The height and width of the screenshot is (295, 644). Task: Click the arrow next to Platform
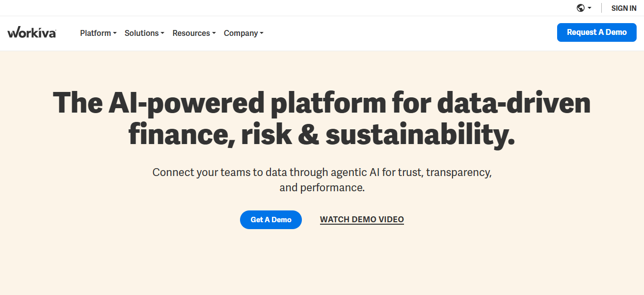point(115,33)
